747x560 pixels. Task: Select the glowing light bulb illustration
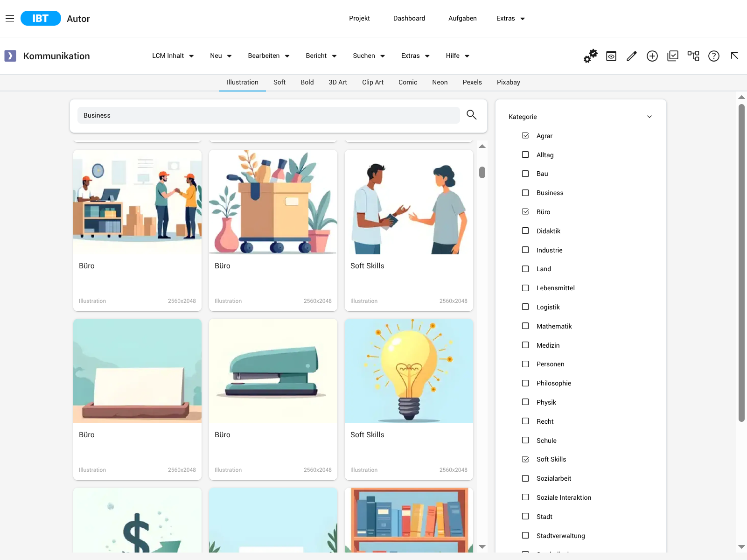pyautogui.click(x=409, y=371)
